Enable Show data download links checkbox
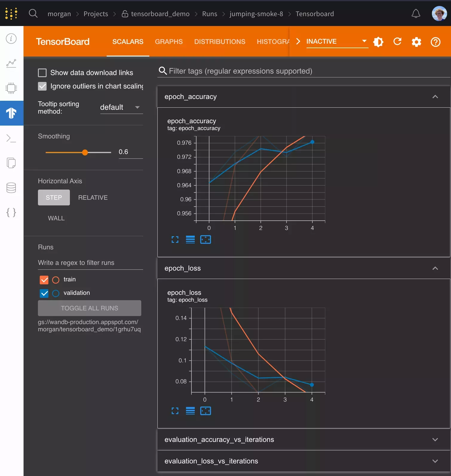The width and height of the screenshot is (451, 476). 42,73
